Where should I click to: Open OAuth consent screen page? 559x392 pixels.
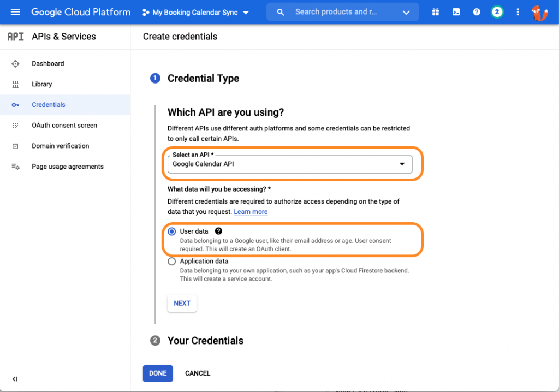tap(64, 125)
